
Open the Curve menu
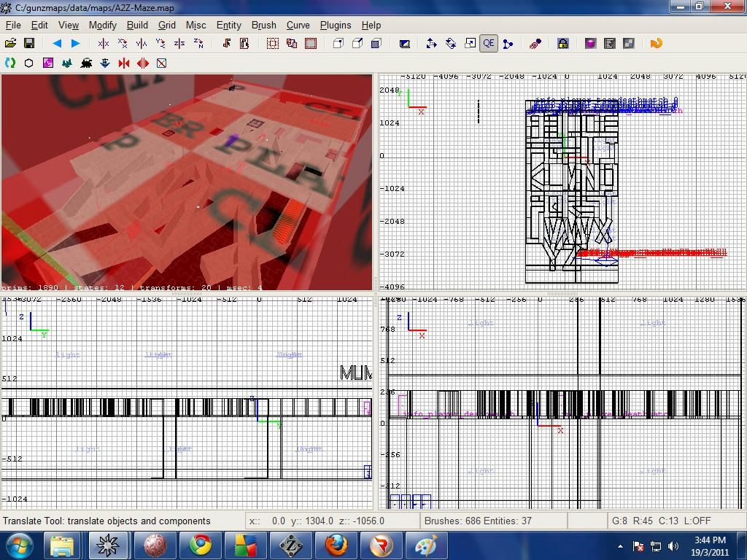pos(298,25)
